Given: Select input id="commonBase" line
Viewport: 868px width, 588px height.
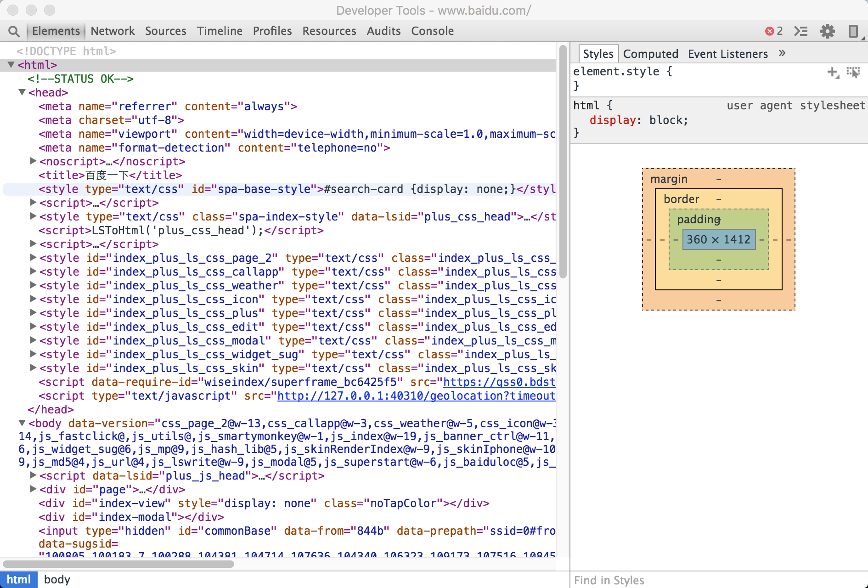Looking at the screenshot, I should (x=297, y=531).
